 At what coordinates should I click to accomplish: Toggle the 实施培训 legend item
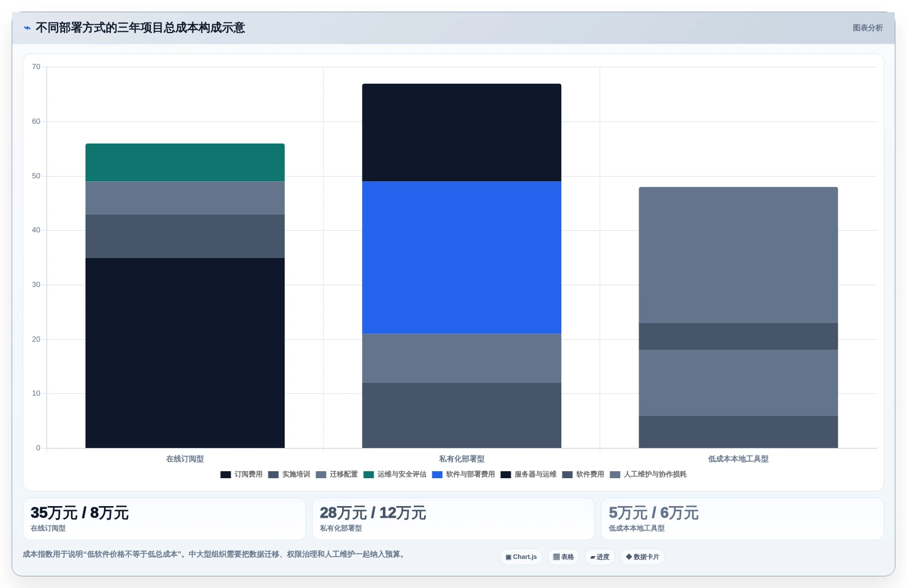[289, 474]
